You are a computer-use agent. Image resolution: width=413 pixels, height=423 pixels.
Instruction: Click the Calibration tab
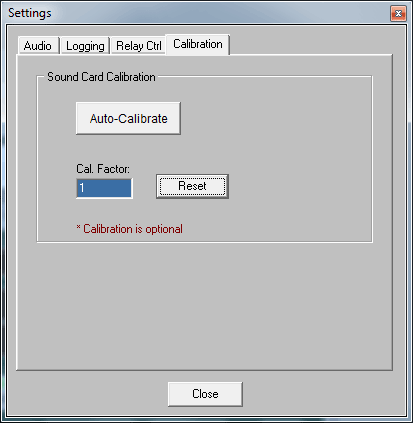coord(198,44)
